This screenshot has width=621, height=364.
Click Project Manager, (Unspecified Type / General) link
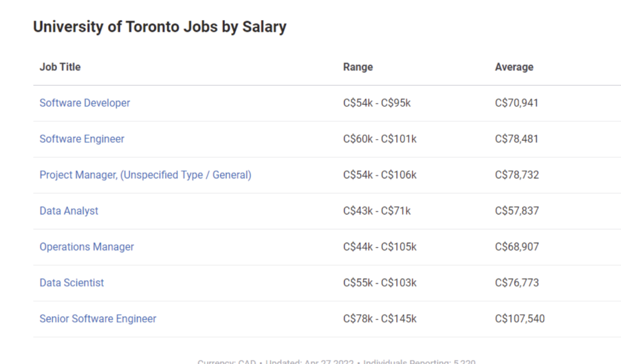click(x=145, y=175)
